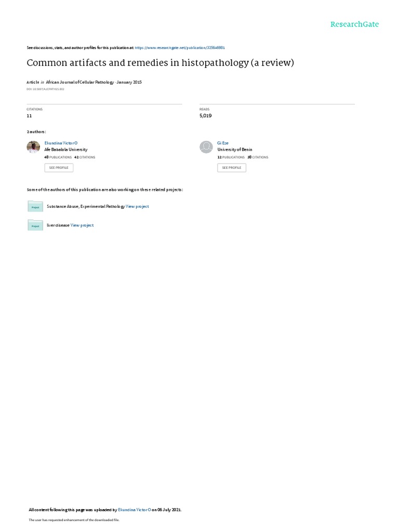Click Gi Eze's gray placeholder avatar
The height and width of the screenshot is (532, 399).
[206, 147]
